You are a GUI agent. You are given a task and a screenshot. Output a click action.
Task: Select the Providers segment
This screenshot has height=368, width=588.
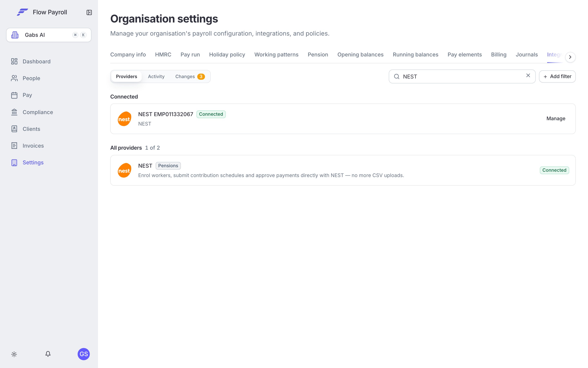[127, 76]
